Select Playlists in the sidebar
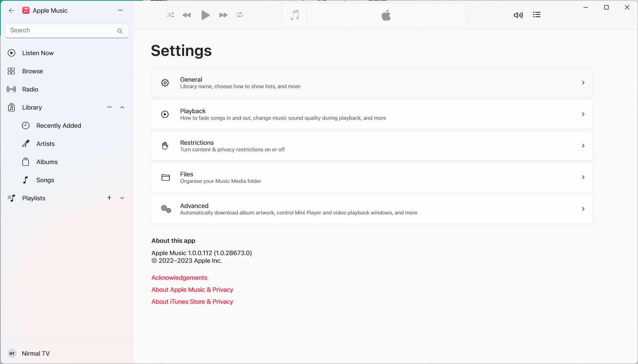 pos(67,198)
